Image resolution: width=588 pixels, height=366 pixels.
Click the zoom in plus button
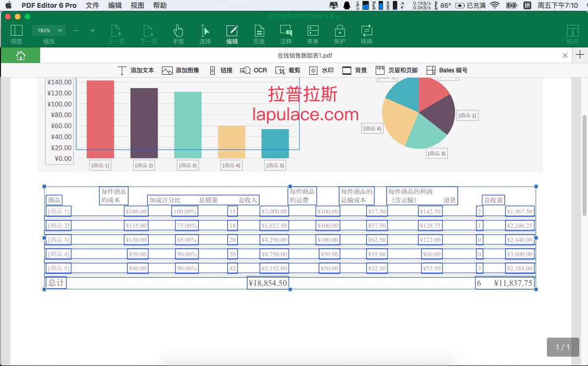click(x=92, y=31)
